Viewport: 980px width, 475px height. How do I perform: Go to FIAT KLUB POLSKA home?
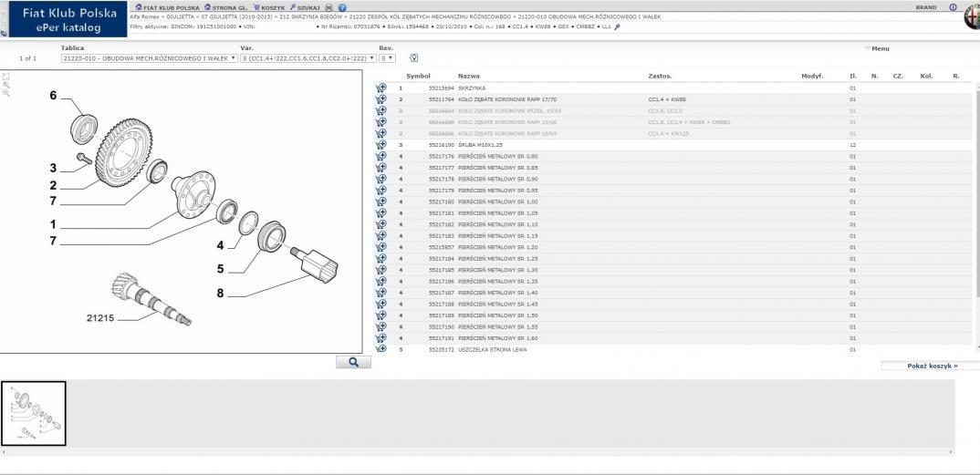pos(168,7)
